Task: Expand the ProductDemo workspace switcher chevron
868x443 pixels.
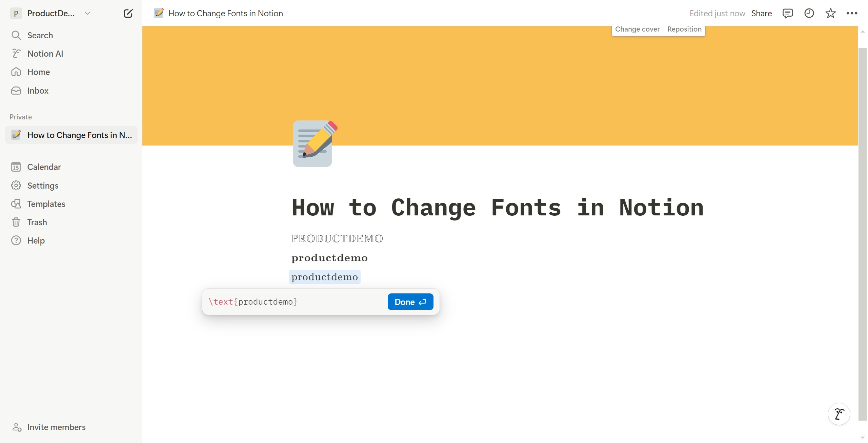Action: pyautogui.click(x=87, y=13)
